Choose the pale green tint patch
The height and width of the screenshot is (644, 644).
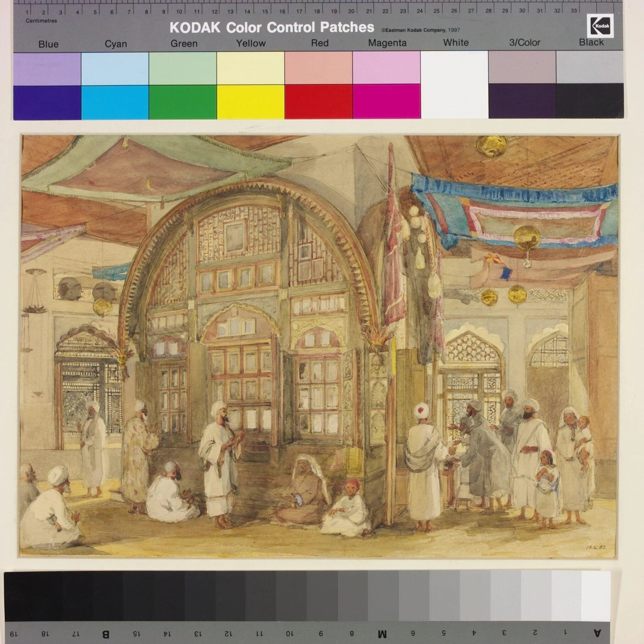[x=183, y=69]
